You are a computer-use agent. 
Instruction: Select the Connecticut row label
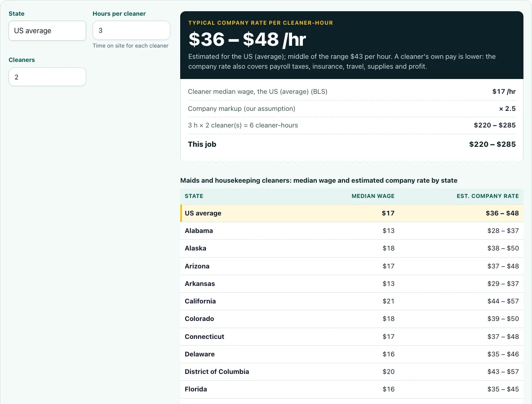(204, 337)
